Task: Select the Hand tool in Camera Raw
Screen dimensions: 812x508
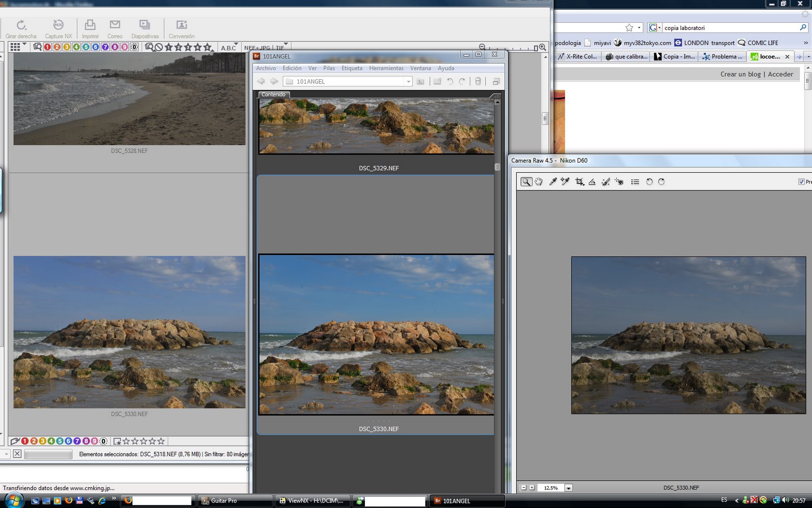Action: (x=538, y=182)
